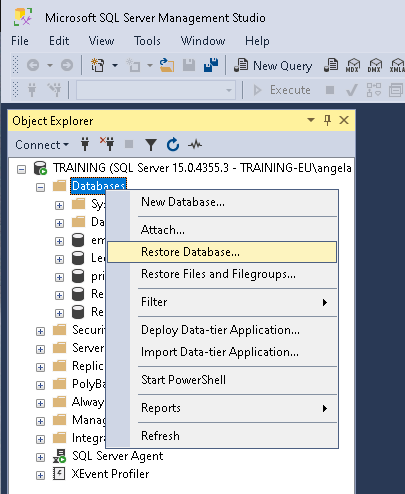405x494 pixels.
Task: Click the greyed Save disk icon
Action: (x=189, y=65)
